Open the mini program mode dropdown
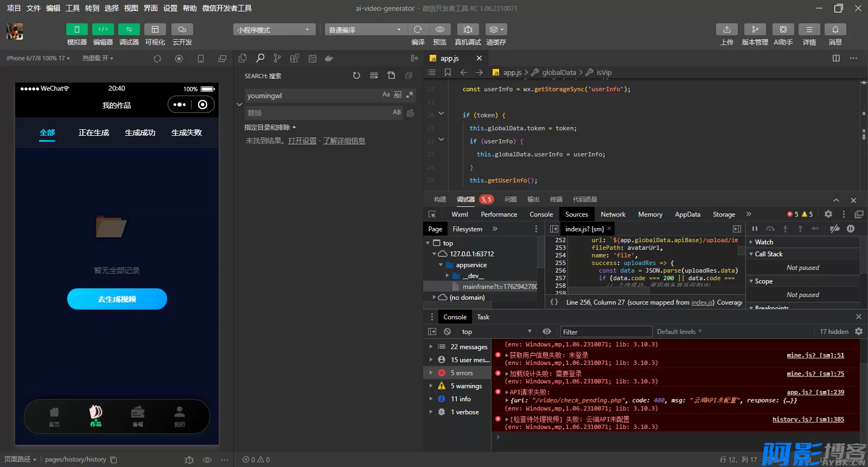Image resolution: width=868 pixels, height=467 pixels. pos(274,30)
